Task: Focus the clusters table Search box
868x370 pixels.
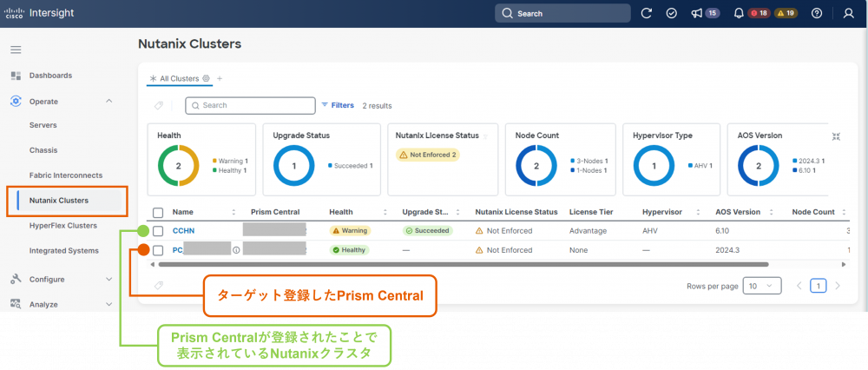Action: 250,105
